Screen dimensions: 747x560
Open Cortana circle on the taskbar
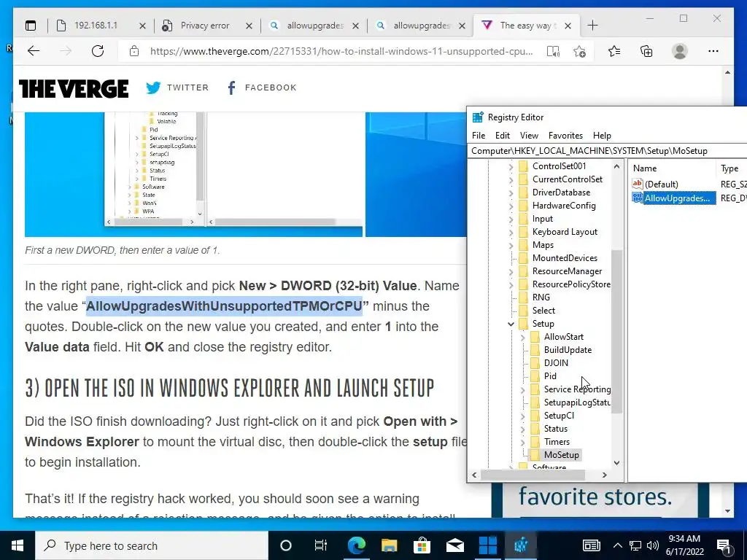(286, 545)
